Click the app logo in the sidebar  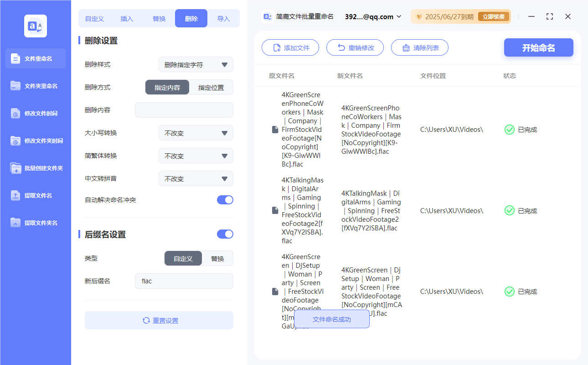(36, 26)
